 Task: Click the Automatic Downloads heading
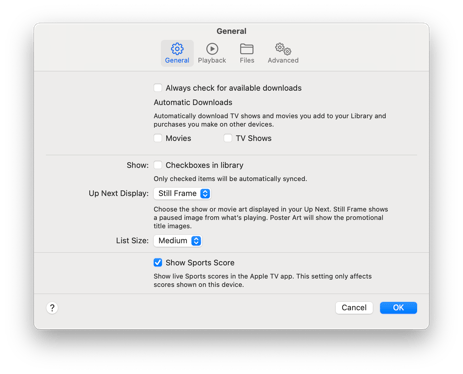[193, 102]
